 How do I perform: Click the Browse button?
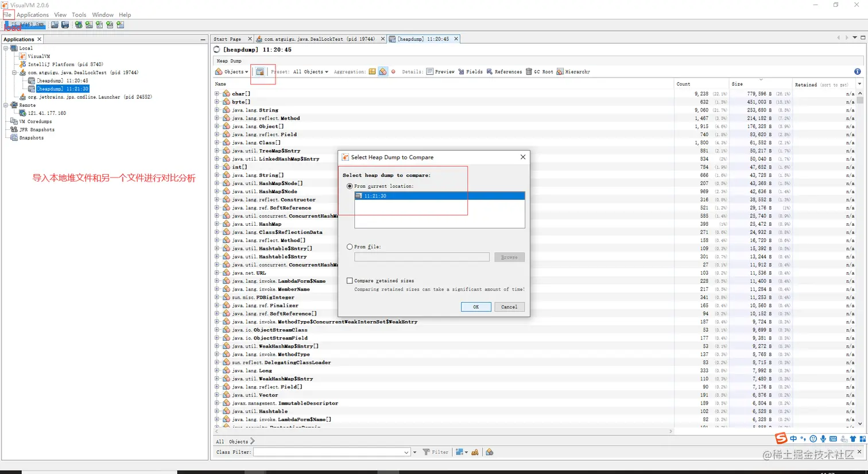point(509,257)
